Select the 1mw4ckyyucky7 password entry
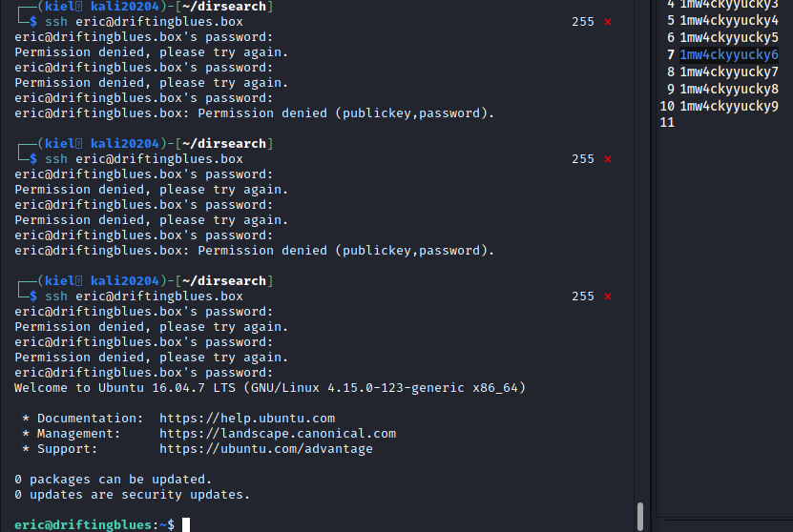 [x=729, y=72]
